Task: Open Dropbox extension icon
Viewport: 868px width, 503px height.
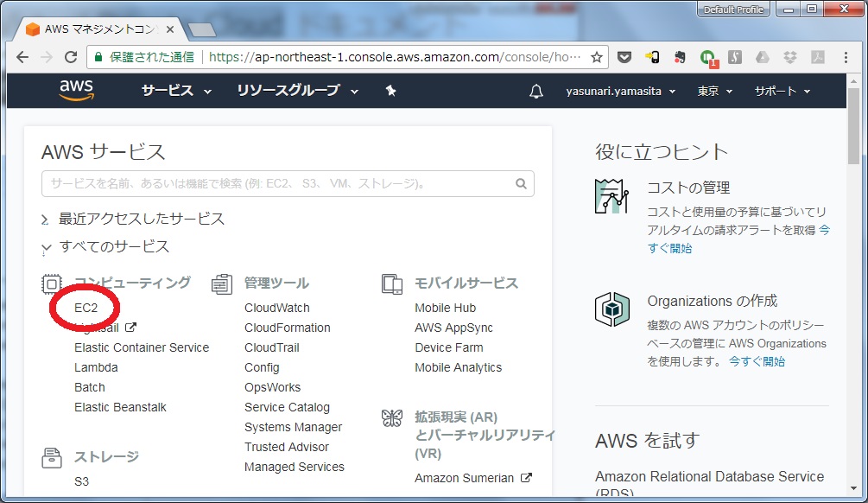Action: 790,57
